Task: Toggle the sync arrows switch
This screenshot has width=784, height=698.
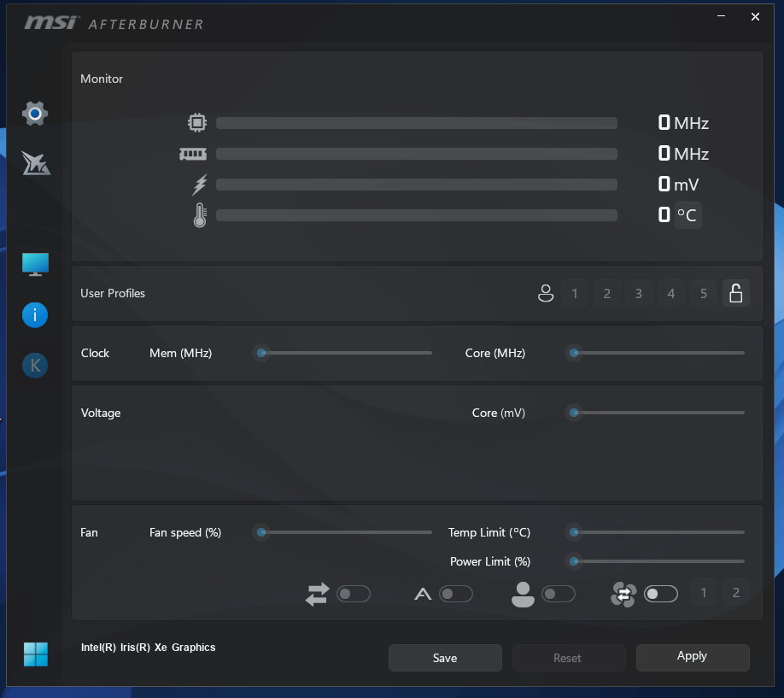Action: (353, 594)
